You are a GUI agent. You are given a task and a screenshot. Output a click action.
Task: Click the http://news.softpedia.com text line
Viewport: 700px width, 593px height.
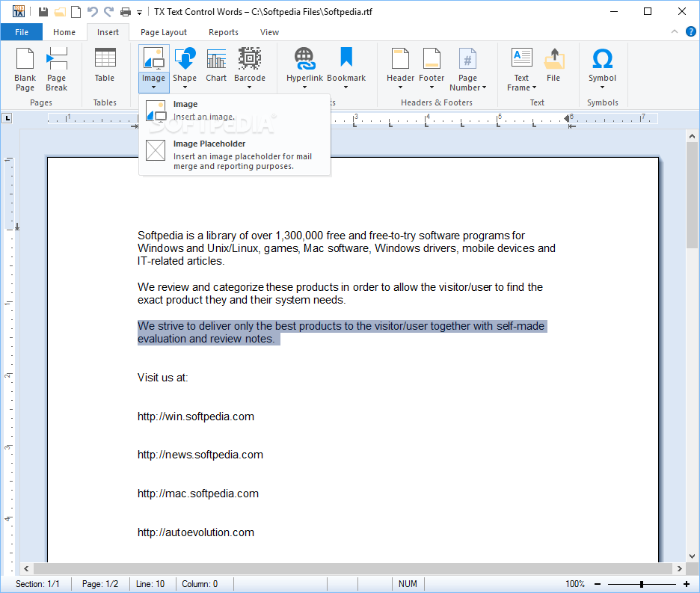pyautogui.click(x=200, y=455)
